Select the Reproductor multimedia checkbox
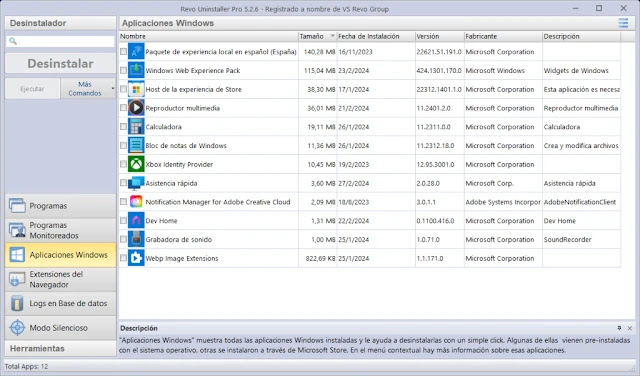This screenshot has width=640, height=376. (x=123, y=108)
